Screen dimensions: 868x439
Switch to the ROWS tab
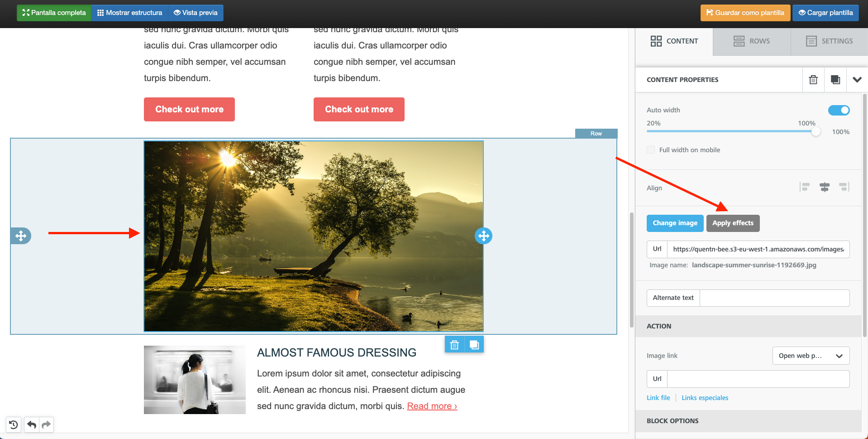tap(752, 41)
